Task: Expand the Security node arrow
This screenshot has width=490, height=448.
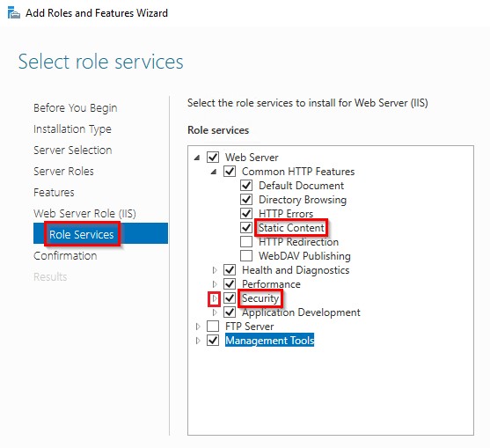Action: (x=215, y=298)
